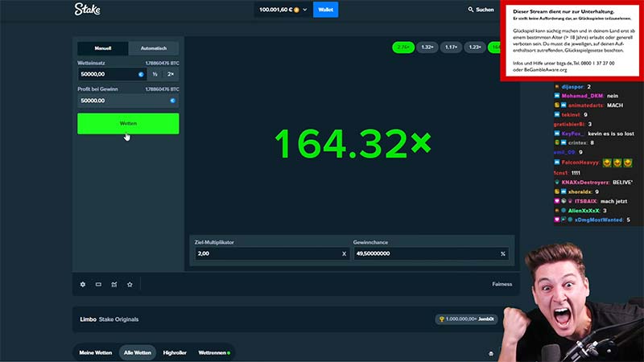Open the Fairness link
The image size is (644, 362).
point(502,284)
